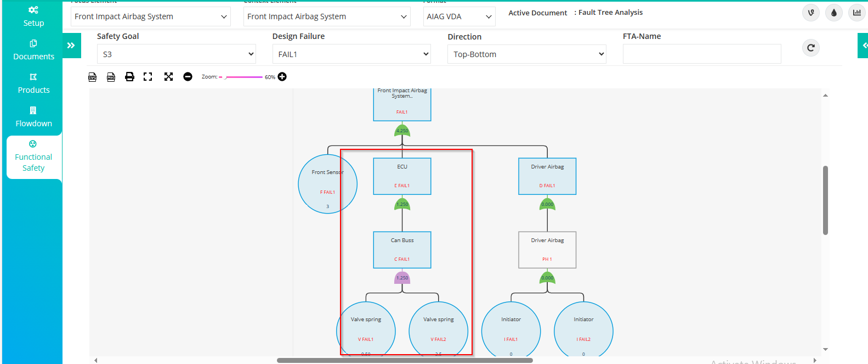Select the Front Sensor F FAIL1 circle node
The width and height of the screenshot is (868, 364).
pos(328,184)
